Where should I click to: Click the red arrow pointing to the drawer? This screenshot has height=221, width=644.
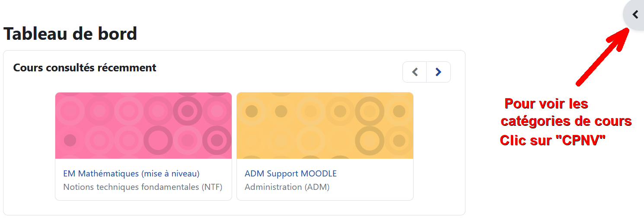(603, 56)
